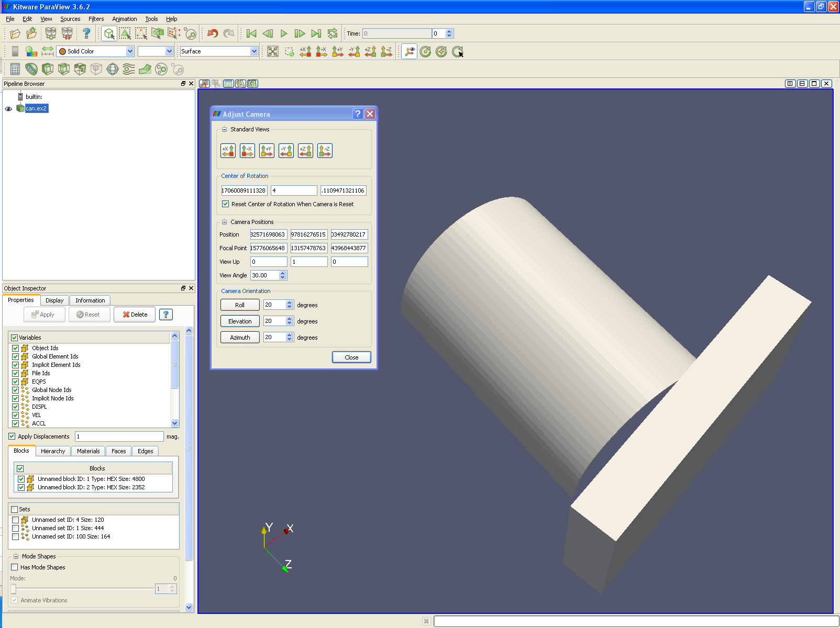Collapse the Camera Positions group
The width and height of the screenshot is (840, 628).
click(x=224, y=222)
